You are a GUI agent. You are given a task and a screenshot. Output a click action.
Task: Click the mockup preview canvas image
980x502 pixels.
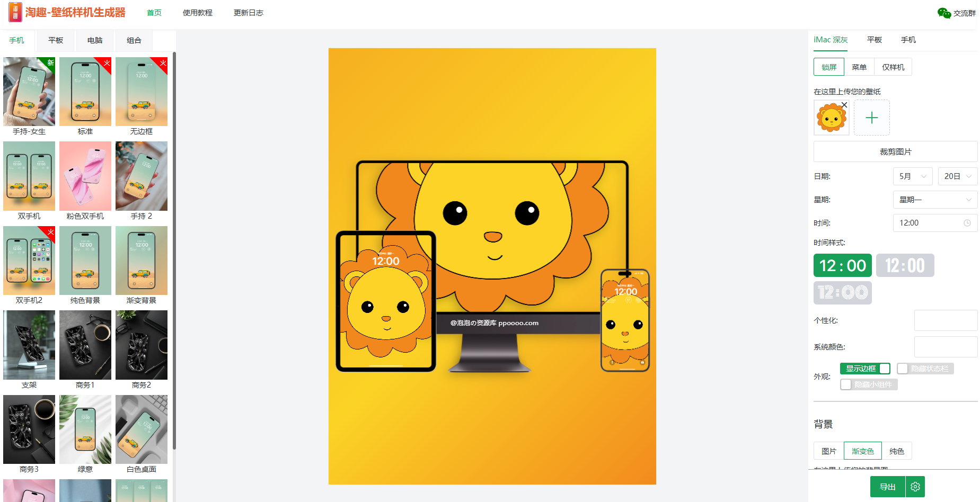492,266
